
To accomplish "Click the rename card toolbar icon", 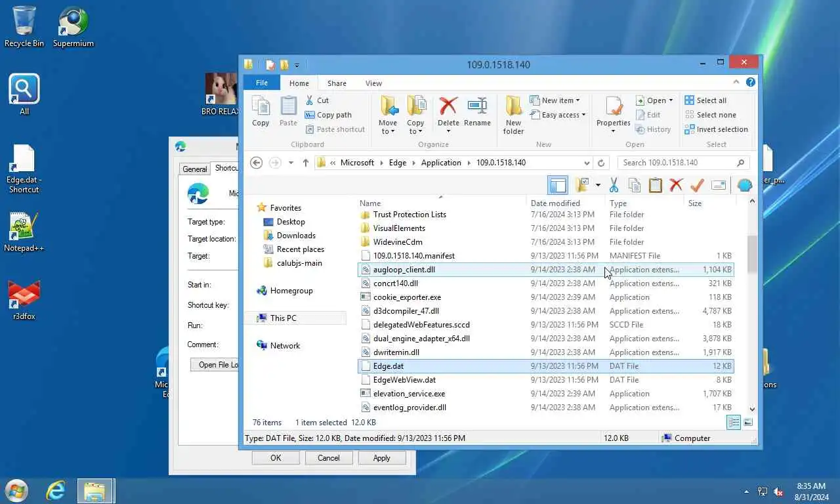I will (x=719, y=186).
